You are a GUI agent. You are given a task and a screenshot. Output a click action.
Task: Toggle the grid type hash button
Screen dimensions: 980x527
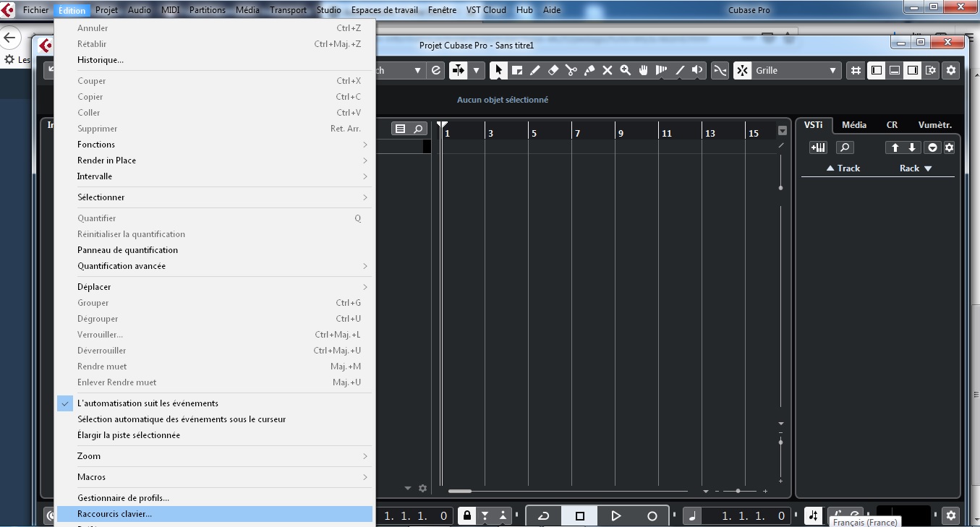[x=856, y=70]
